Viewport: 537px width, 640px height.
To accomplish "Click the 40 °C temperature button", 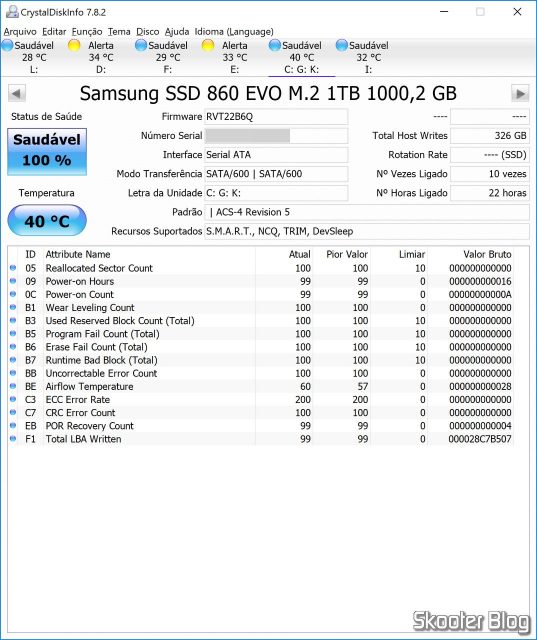I will [47, 220].
